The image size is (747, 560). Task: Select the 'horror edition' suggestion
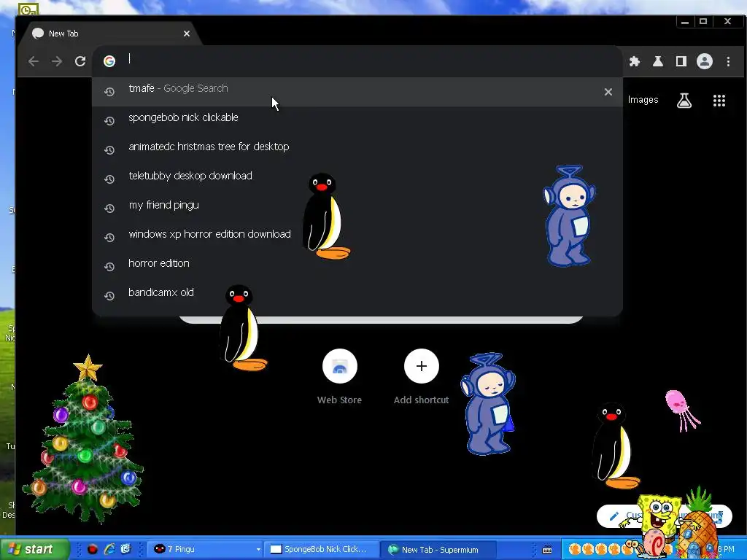pos(357,267)
